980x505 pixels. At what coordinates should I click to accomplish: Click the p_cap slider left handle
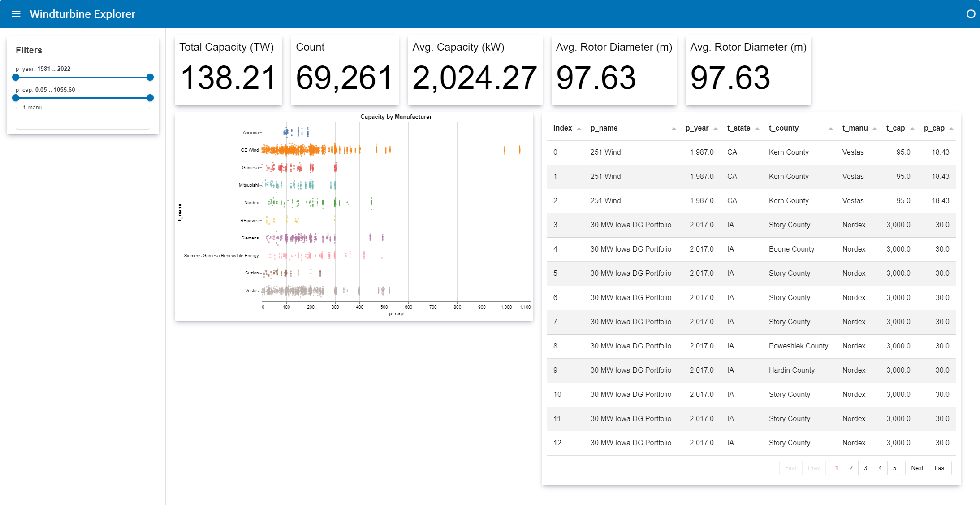tap(16, 98)
